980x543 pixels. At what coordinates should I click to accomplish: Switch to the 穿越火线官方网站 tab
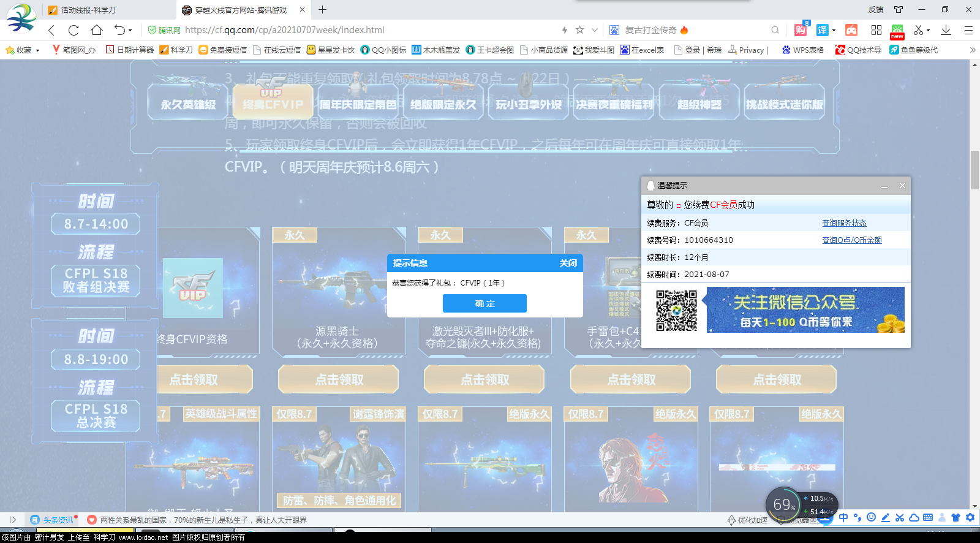pyautogui.click(x=242, y=10)
